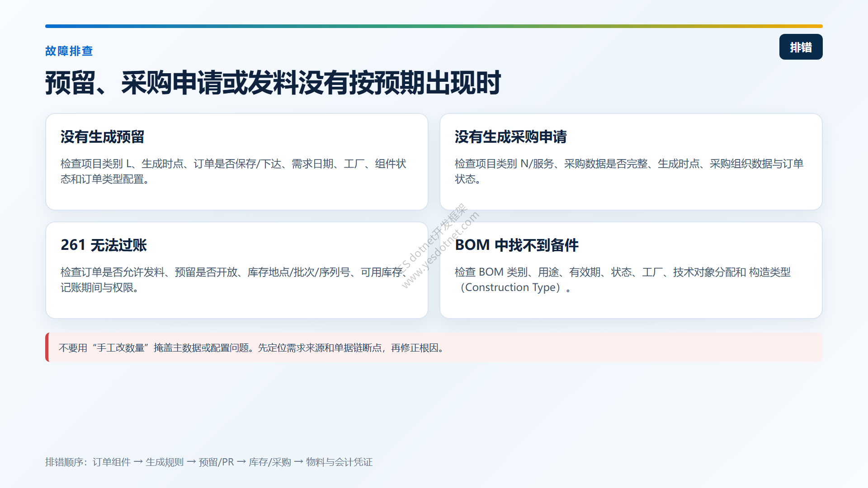This screenshot has height=488, width=868.
Task: Select the footer line 排错顺序
Action: click(209, 462)
